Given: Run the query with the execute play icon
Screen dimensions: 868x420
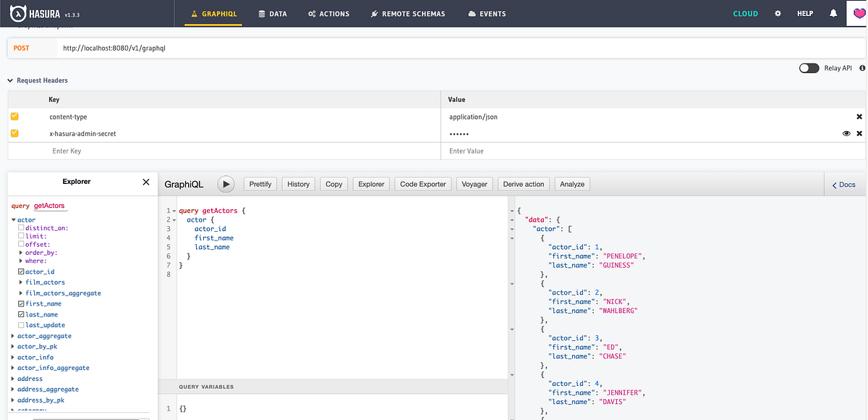Looking at the screenshot, I should click(226, 184).
